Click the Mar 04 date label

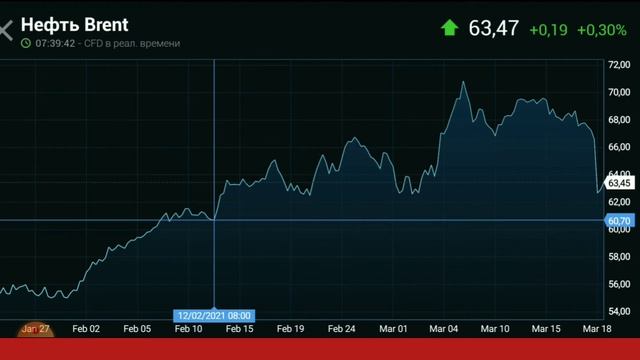(x=444, y=329)
